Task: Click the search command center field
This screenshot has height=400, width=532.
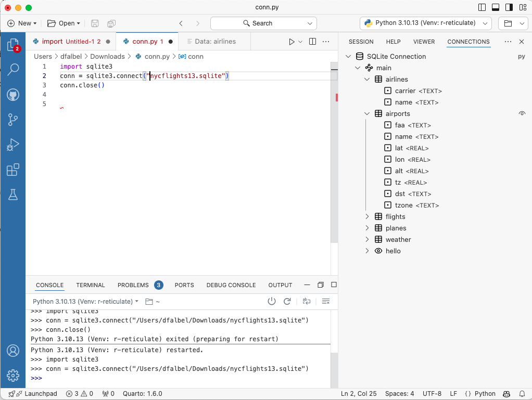Action: tap(263, 23)
